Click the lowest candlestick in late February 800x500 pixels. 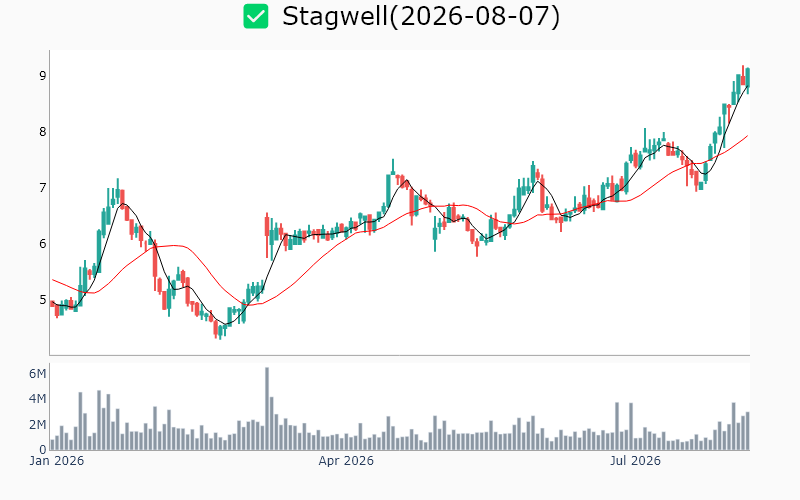(x=220, y=329)
